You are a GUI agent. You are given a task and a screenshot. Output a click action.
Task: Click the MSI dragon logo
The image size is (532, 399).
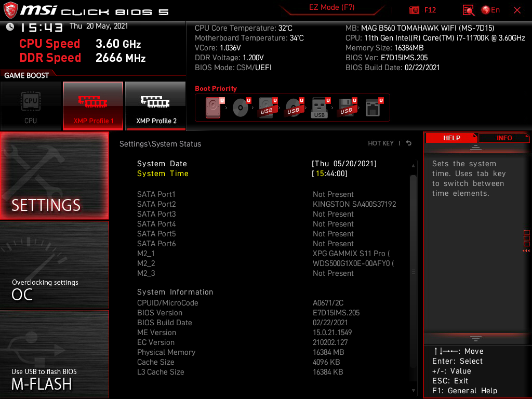[10, 10]
